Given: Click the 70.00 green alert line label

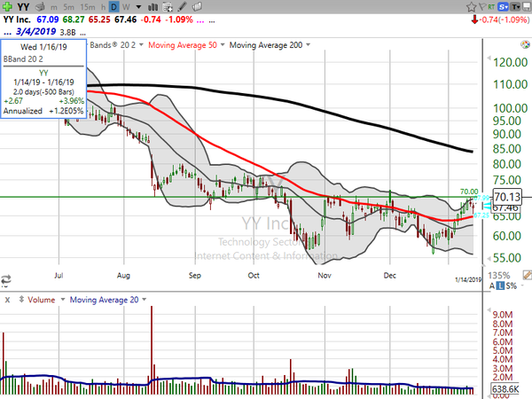Looking at the screenshot, I should coord(469,192).
